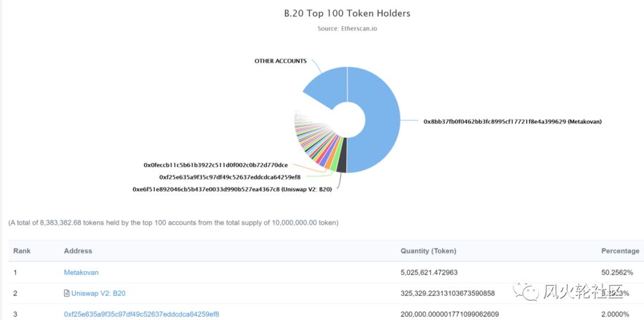The image size is (644, 320).
Task: Open address 0xf25e635a9f35c97df49c52637eddcdca64259ef8 in the table
Action: [x=141, y=314]
